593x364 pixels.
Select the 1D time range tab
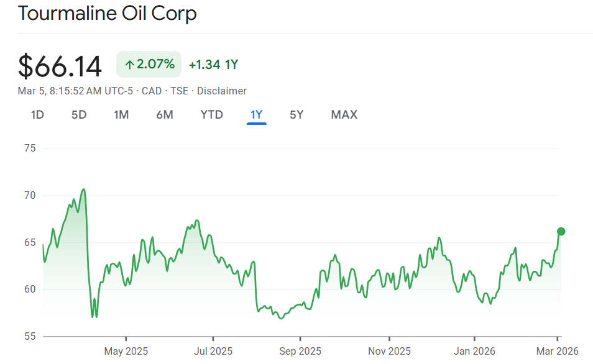[x=37, y=115]
